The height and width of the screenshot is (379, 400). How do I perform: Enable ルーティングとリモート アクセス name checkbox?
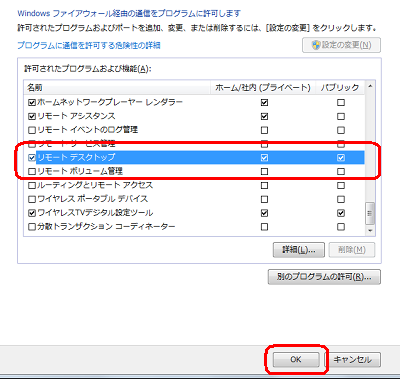[x=32, y=185]
